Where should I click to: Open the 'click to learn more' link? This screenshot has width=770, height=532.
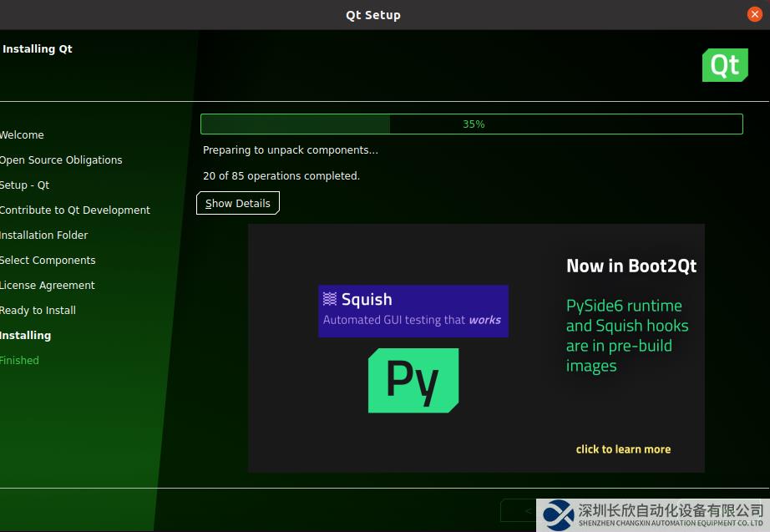pos(623,449)
